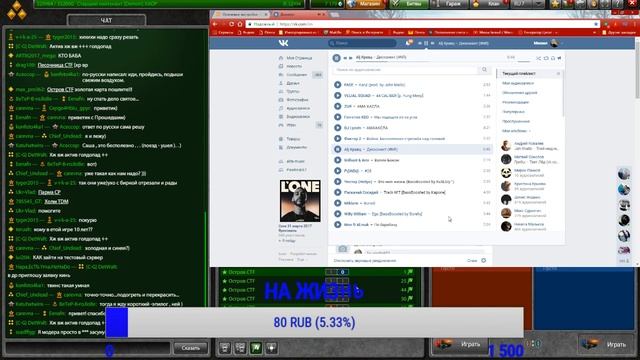Click the VK header search field
Viewport: 640px width, 360px height.
tap(362, 43)
